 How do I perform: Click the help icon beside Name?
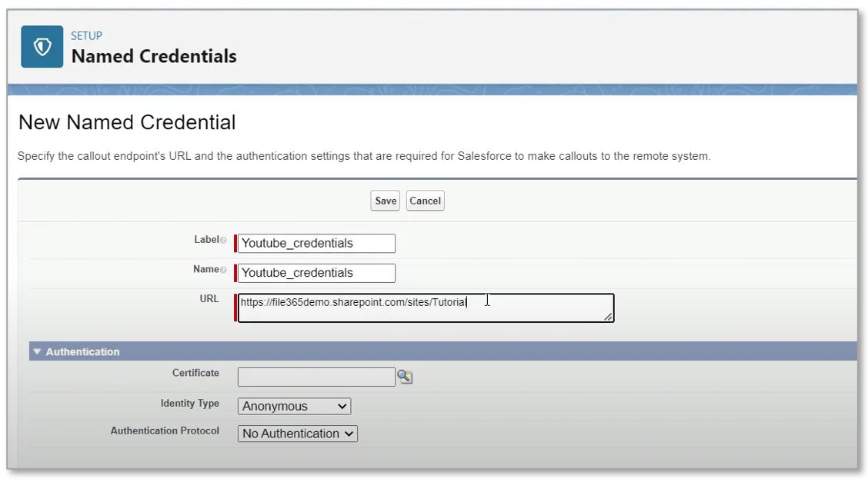225,269
